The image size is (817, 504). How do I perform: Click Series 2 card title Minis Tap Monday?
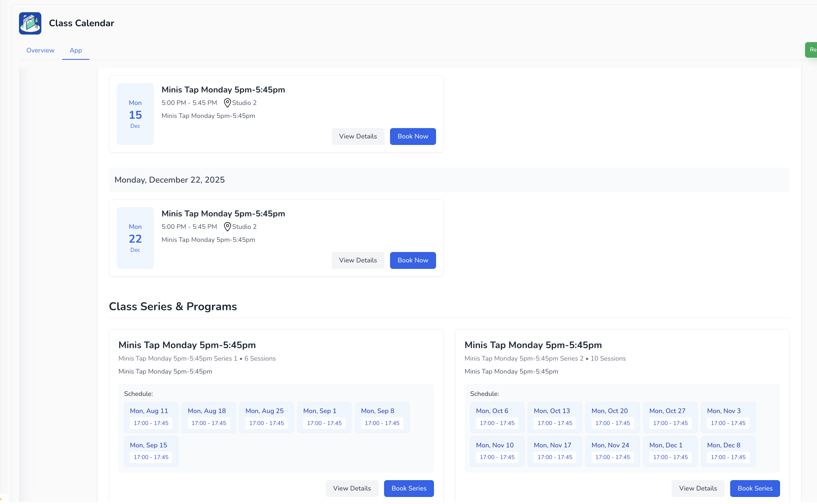[x=533, y=345]
